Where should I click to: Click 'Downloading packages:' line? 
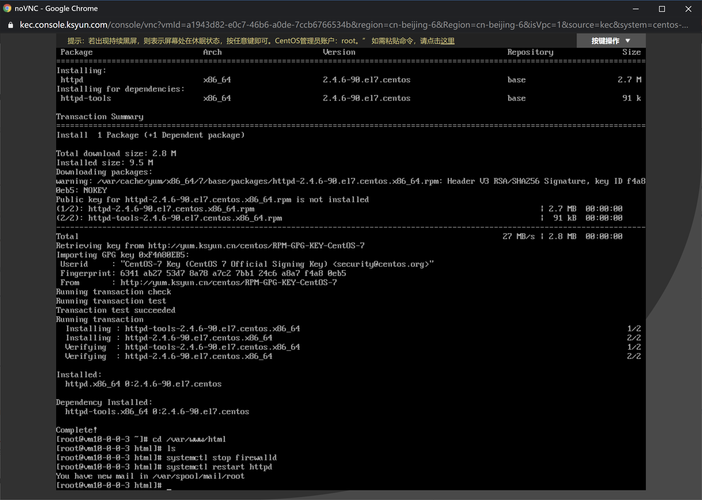(x=104, y=172)
